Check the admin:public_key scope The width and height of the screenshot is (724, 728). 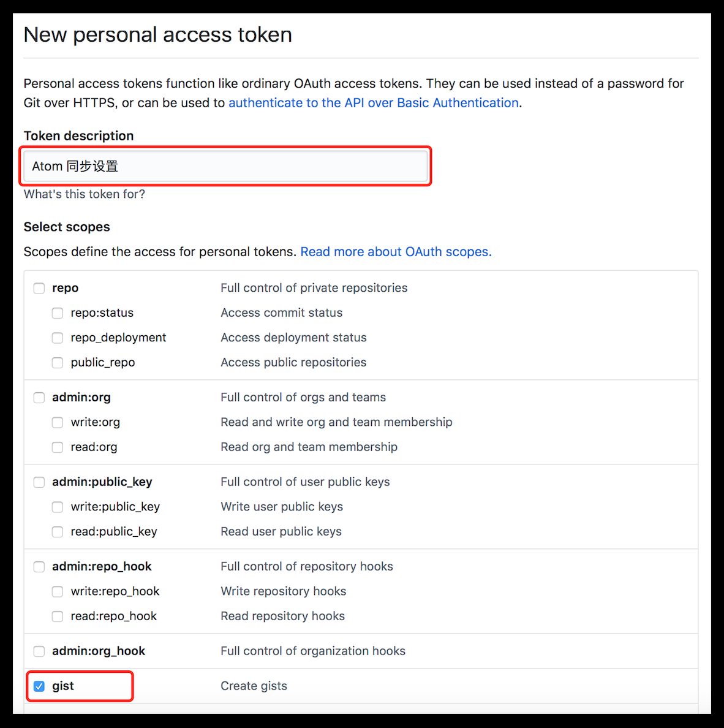[x=39, y=482]
